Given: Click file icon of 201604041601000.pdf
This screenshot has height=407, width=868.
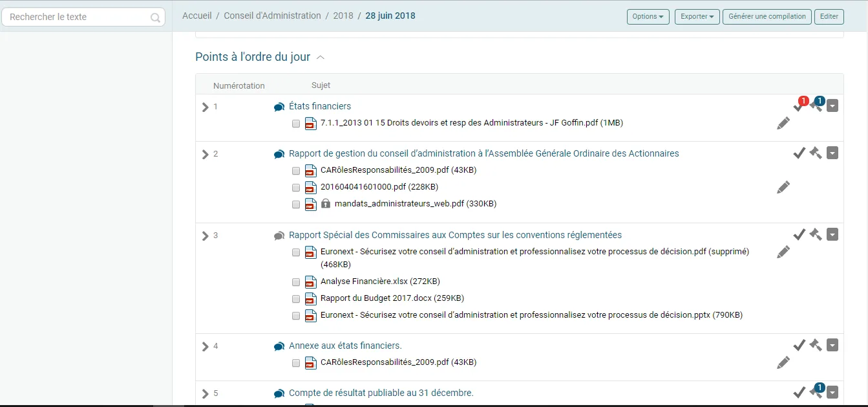Looking at the screenshot, I should (310, 187).
